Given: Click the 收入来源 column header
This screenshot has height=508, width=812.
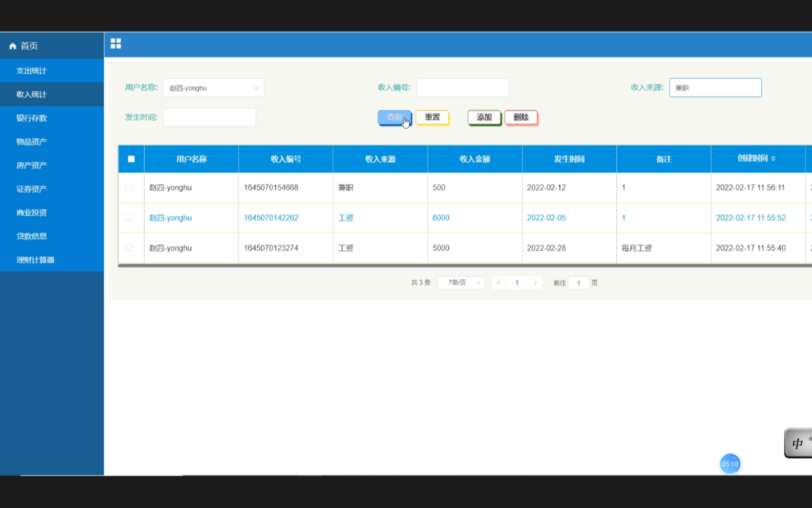Looking at the screenshot, I should click(x=380, y=159).
